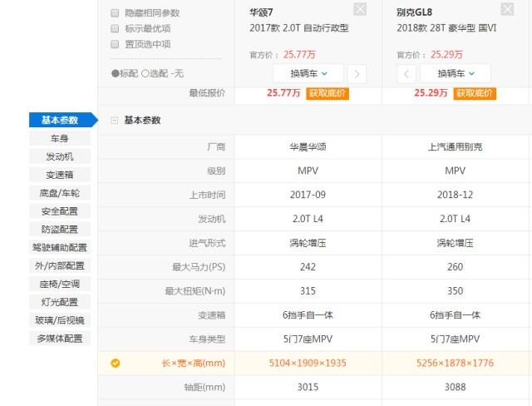The height and width of the screenshot is (406, 532).
Task: Click horsepower value 260
Action: point(456,267)
